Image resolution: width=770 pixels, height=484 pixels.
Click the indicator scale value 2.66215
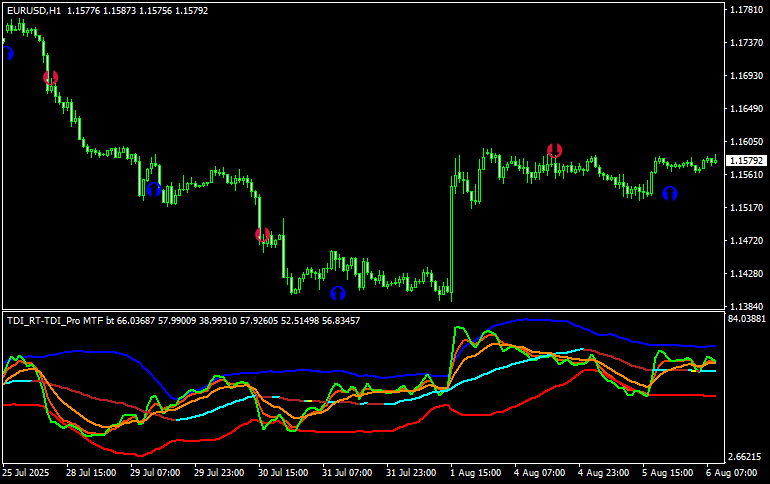coord(745,457)
